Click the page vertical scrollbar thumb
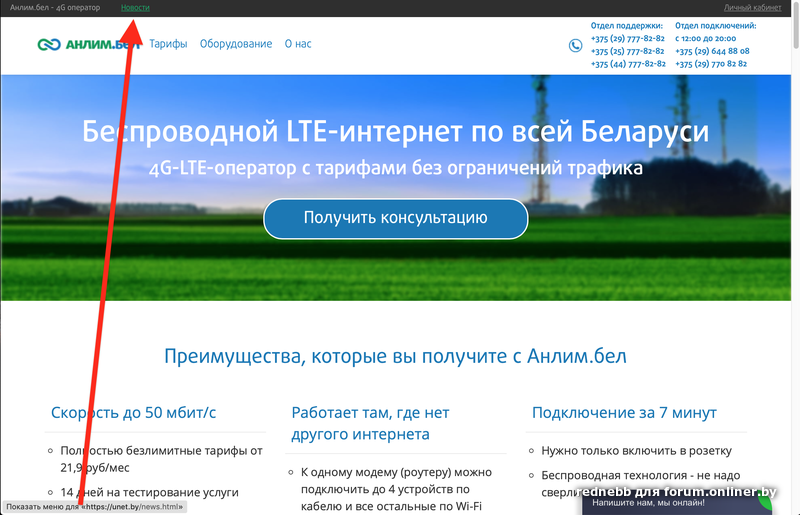The height and width of the screenshot is (515, 800). [x=795, y=26]
